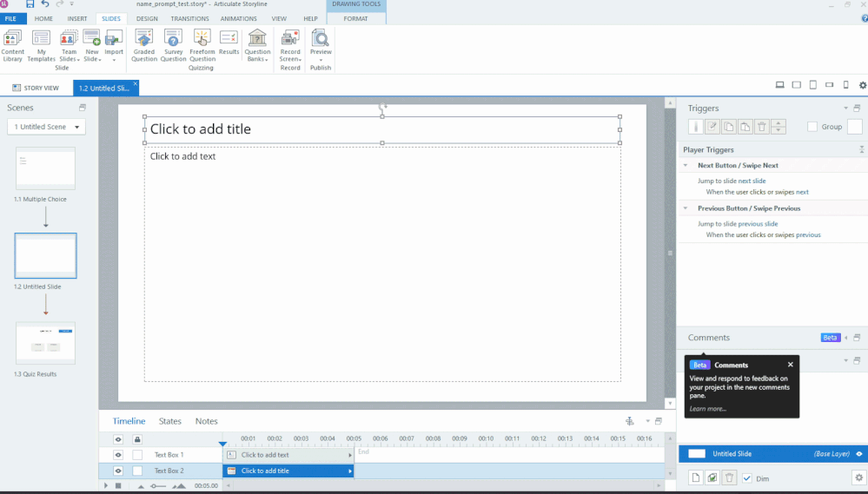Open the Untitled Scene dropdown
Screen dimensions: 868x494
pyautogui.click(x=46, y=127)
